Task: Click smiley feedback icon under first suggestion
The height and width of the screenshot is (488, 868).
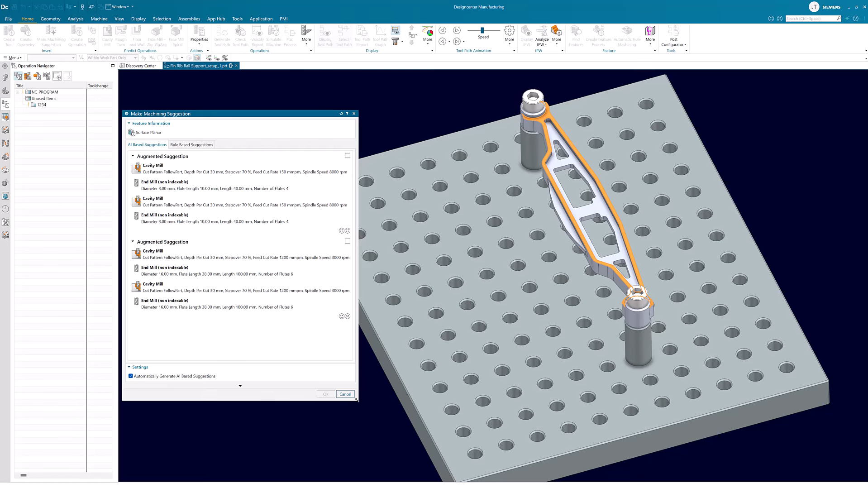Action: [341, 231]
